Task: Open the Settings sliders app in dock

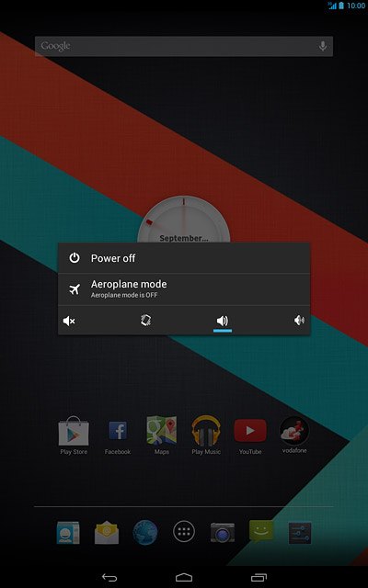Action: point(300,533)
